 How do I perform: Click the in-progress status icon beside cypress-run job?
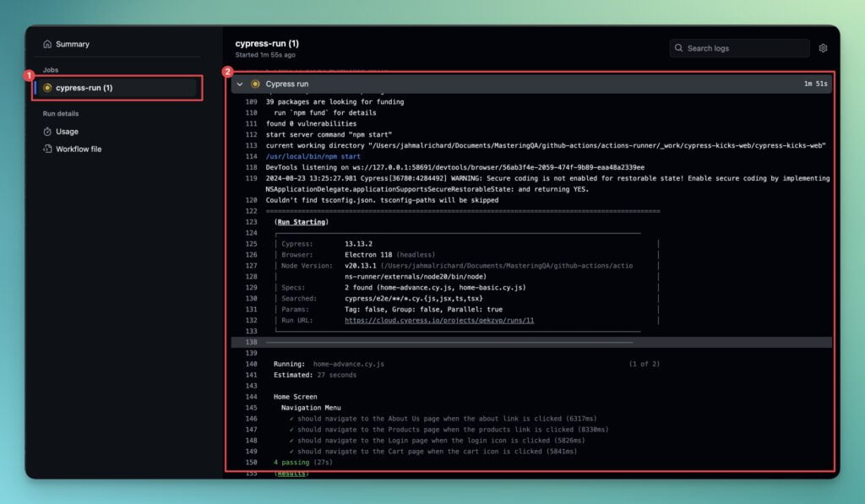coord(47,88)
